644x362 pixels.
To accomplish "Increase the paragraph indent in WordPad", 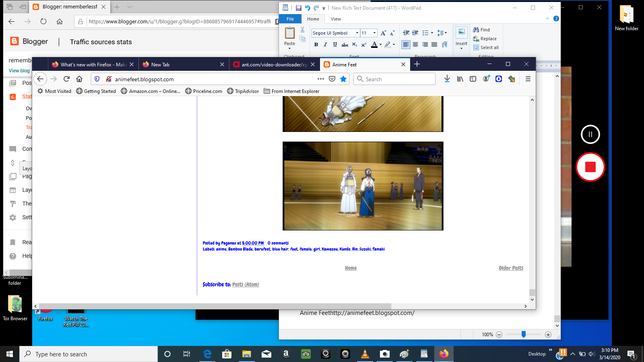I will point(415,33).
